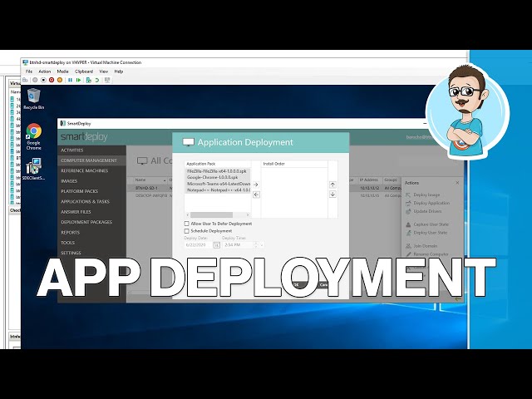
Task: Open the Clipboard menu
Action: 84,71
